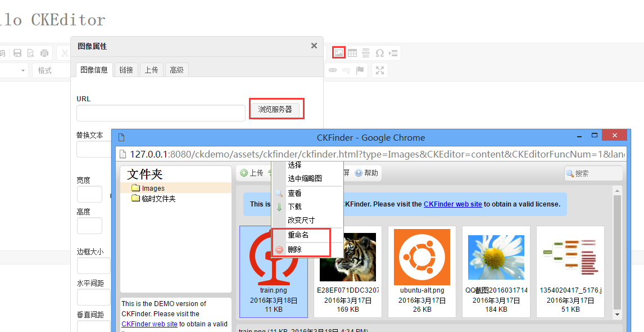Click the Unlink icon in toolbar
Screen dimensions: 644x332
pos(346,70)
